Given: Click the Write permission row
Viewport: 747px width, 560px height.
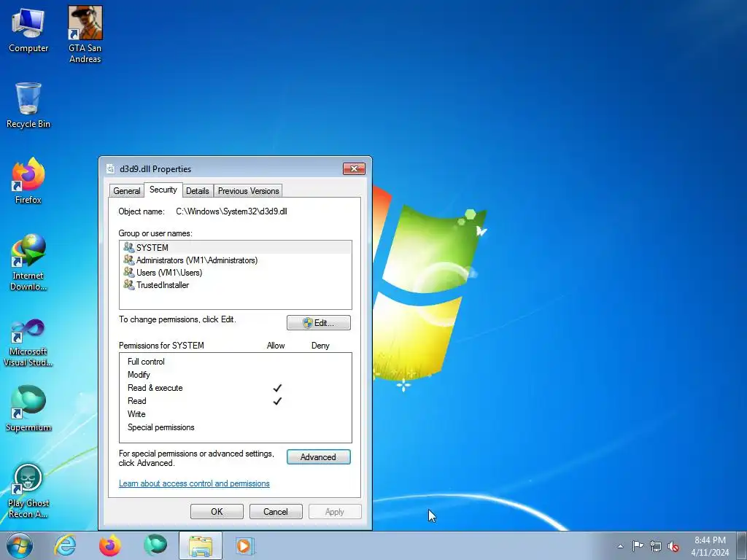Looking at the screenshot, I should click(236, 414).
